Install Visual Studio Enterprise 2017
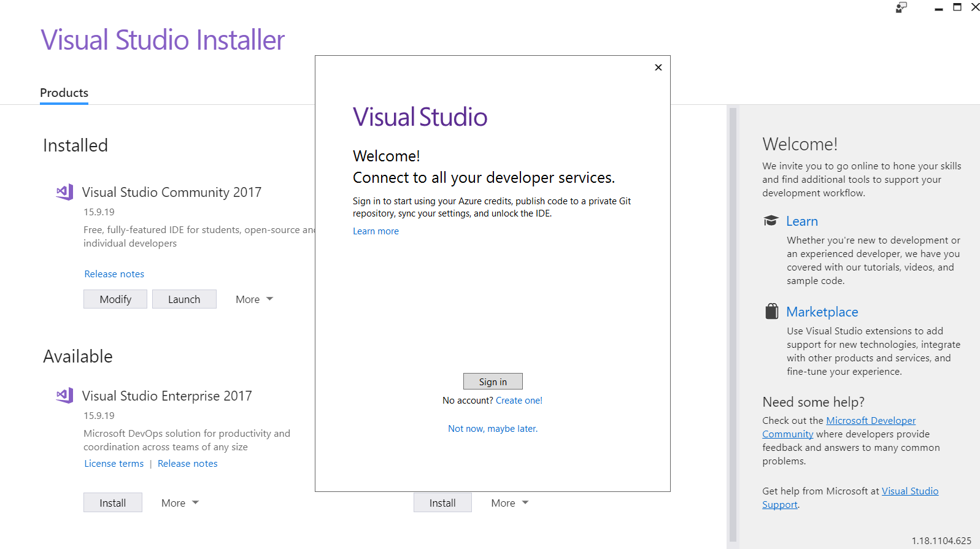This screenshot has width=980, height=549. pyautogui.click(x=113, y=503)
